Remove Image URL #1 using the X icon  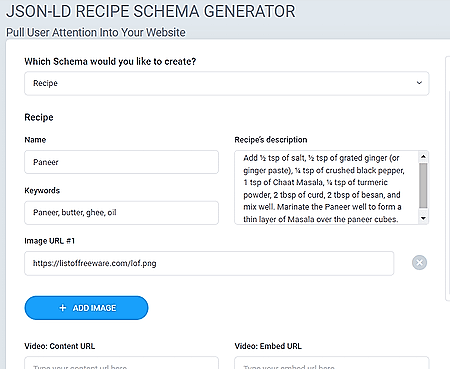tap(419, 263)
